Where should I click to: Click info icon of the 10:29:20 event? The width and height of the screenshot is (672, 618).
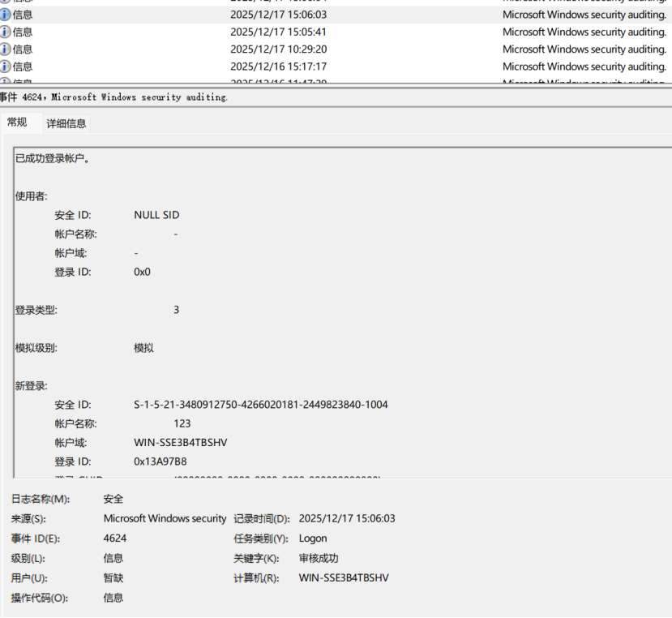(6, 49)
